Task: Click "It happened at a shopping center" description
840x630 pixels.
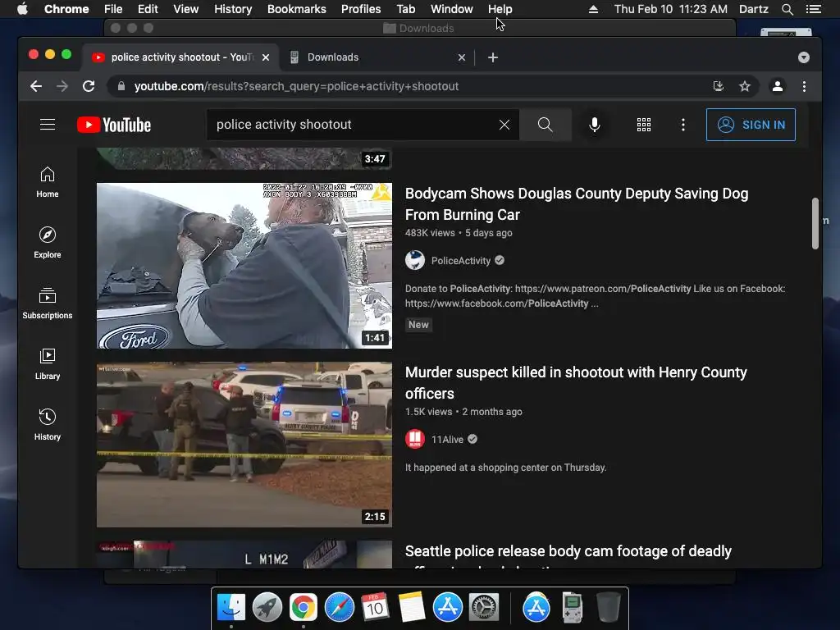Action: point(505,468)
